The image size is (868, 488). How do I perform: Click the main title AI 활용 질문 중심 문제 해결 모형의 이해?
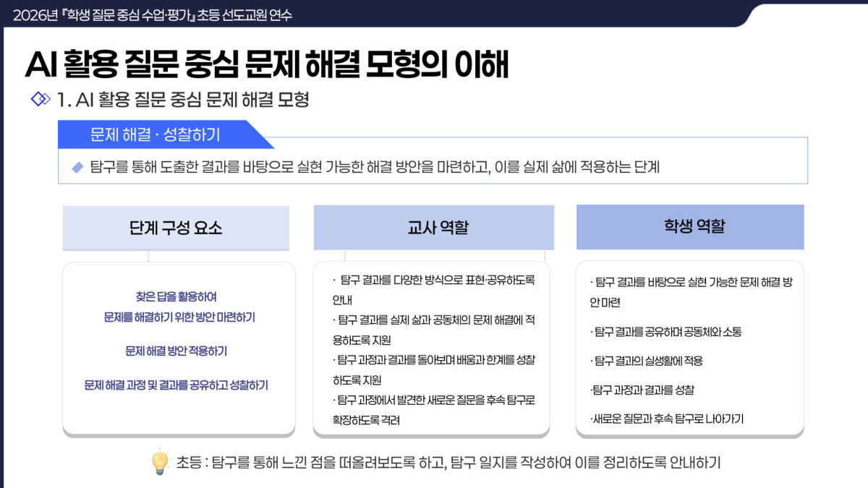click(267, 64)
